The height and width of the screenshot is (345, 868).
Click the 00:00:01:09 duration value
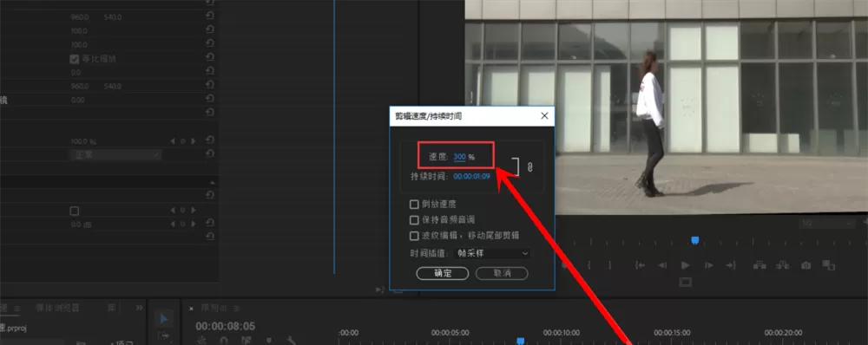471,176
